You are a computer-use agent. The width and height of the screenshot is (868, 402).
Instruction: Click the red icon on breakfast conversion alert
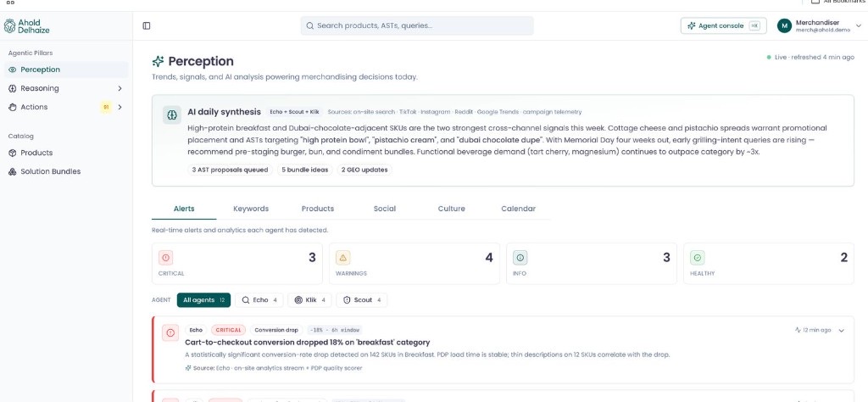click(170, 332)
